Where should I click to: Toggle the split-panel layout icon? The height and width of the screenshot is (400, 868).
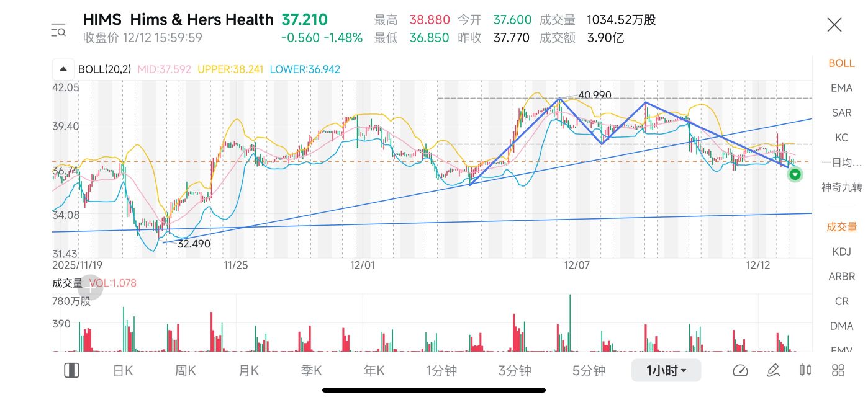71,371
